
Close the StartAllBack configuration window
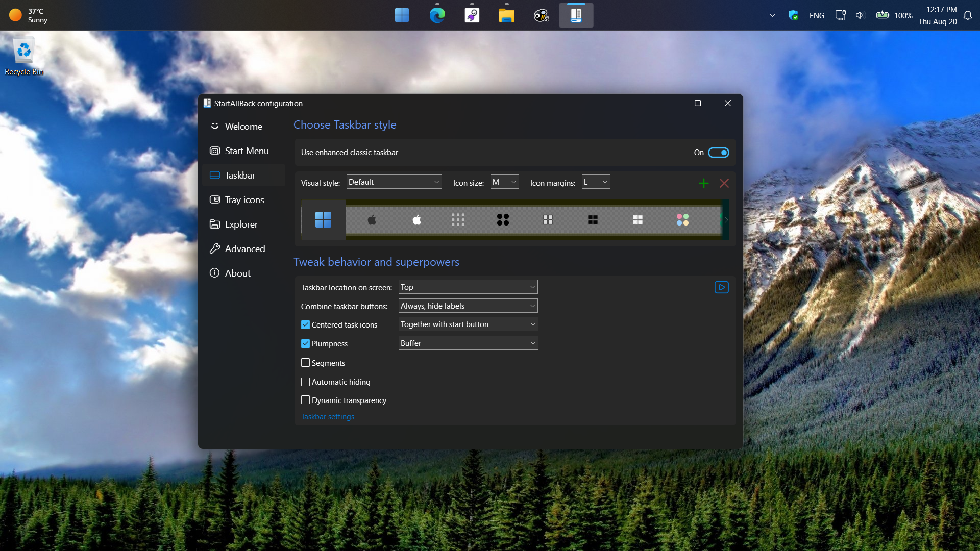728,103
